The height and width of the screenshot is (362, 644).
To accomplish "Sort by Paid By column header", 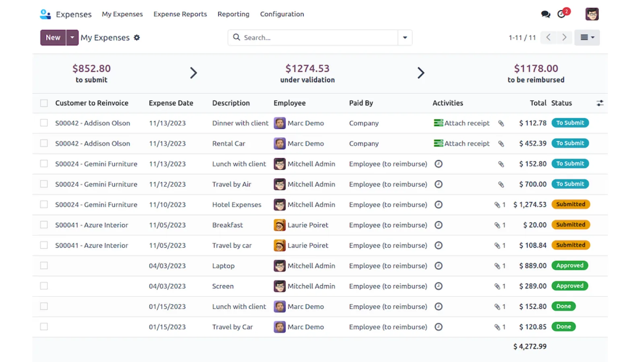I will coord(361,103).
